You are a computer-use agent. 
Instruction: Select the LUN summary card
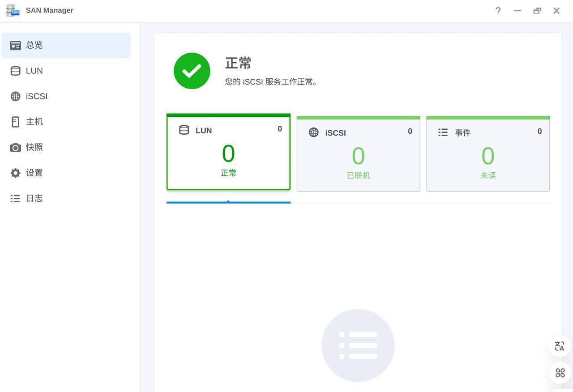228,152
